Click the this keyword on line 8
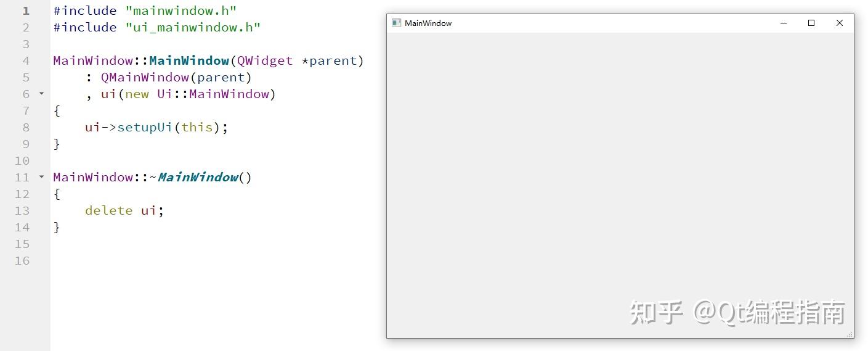This screenshot has width=868, height=351. click(197, 127)
